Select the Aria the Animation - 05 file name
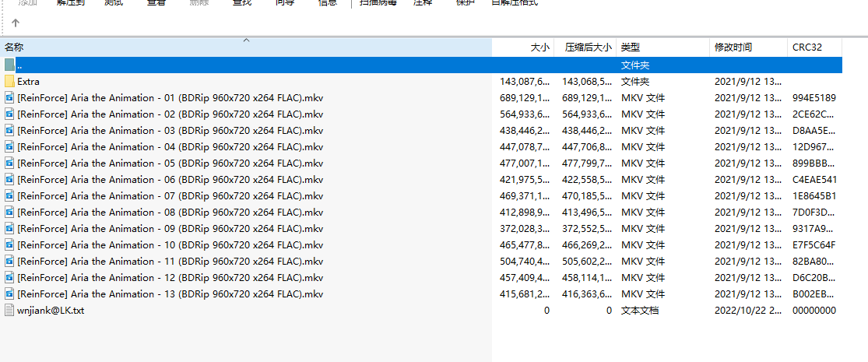Screen dimensions: 868x362 coord(170,163)
